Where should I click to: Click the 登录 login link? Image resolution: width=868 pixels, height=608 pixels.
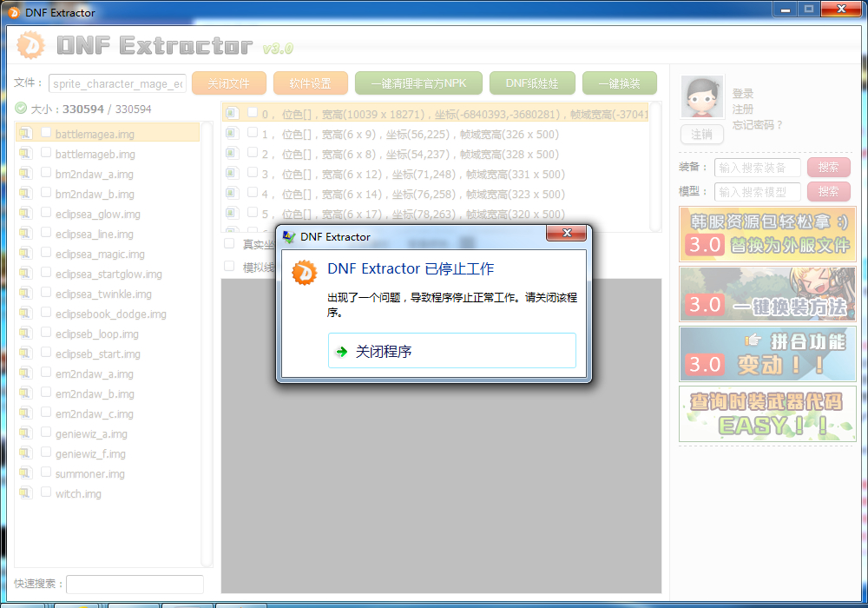(x=743, y=94)
